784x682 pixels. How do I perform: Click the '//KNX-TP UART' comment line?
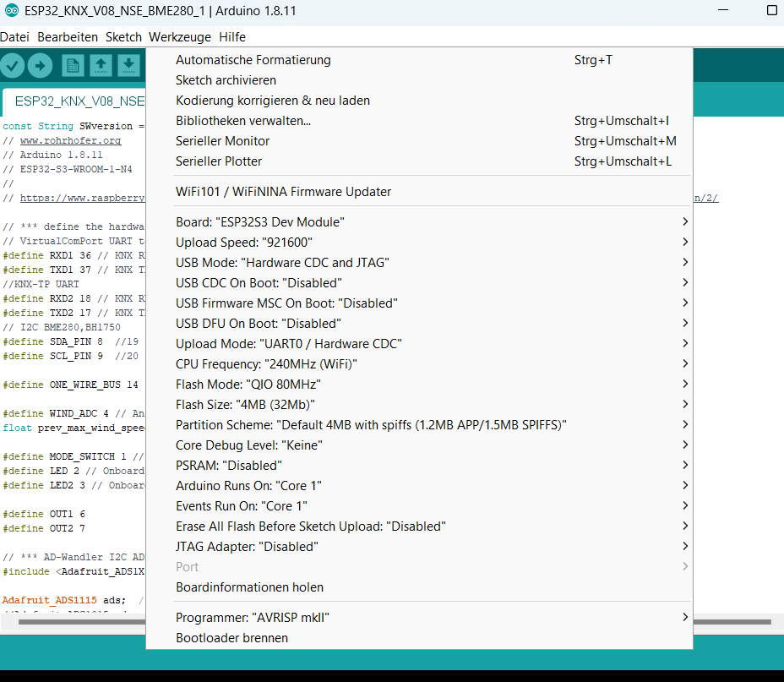coord(41,284)
